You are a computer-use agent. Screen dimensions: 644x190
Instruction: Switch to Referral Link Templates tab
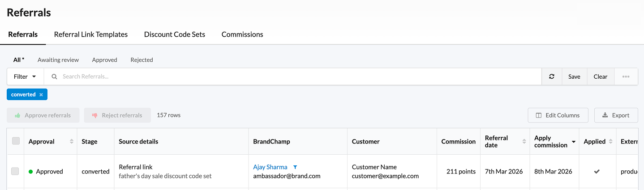[91, 34]
